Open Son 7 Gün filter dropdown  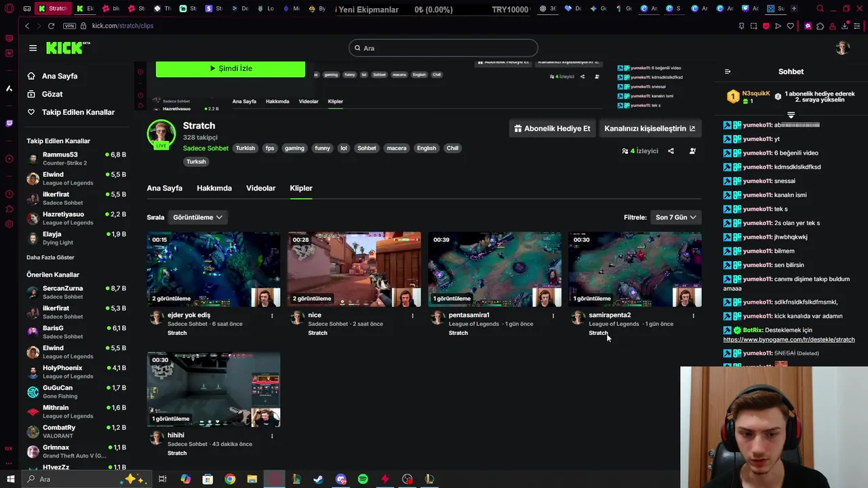[x=676, y=218]
